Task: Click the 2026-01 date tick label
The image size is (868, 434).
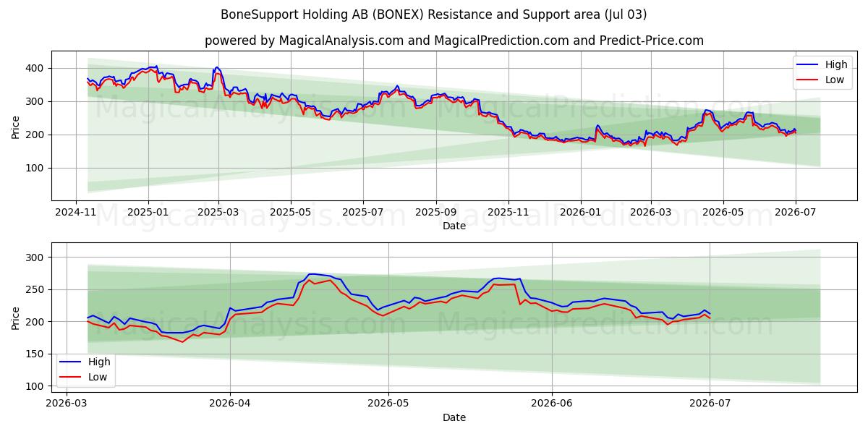Action: pyautogui.click(x=580, y=213)
